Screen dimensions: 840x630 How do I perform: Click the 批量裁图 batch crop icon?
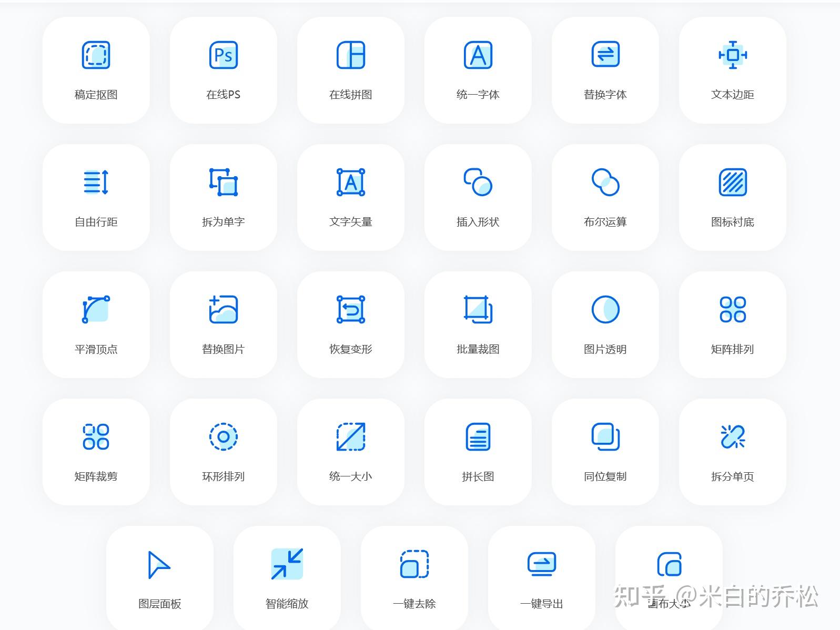[478, 310]
